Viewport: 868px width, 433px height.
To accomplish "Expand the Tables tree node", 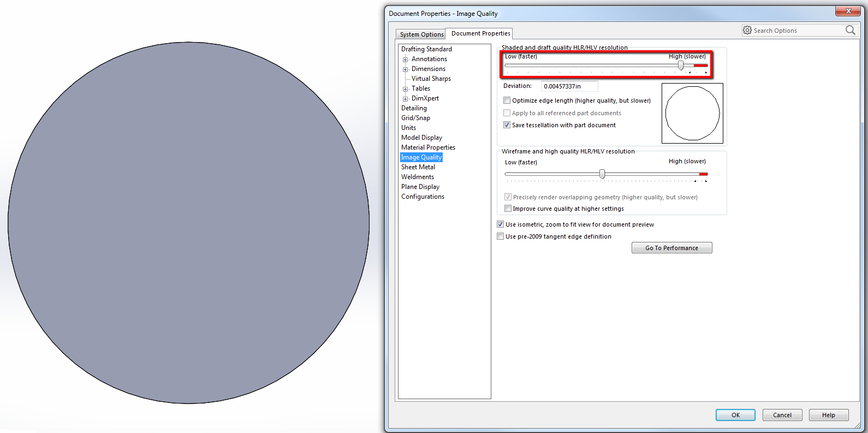I will pyautogui.click(x=406, y=89).
